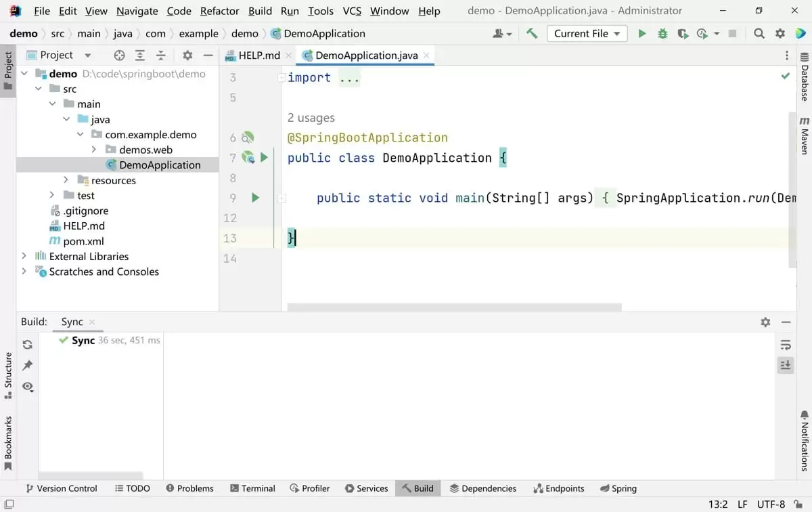Open dropdown arrow next to profiler run icon

717,33
